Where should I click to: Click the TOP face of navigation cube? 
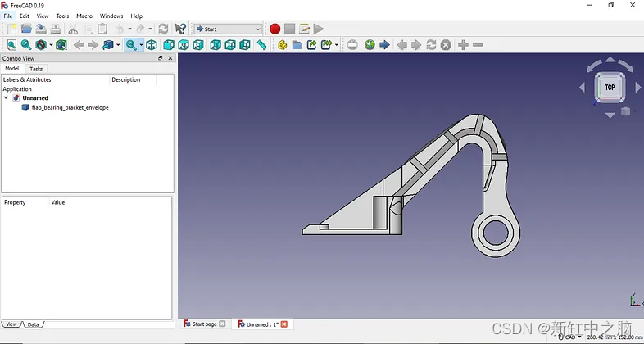610,87
